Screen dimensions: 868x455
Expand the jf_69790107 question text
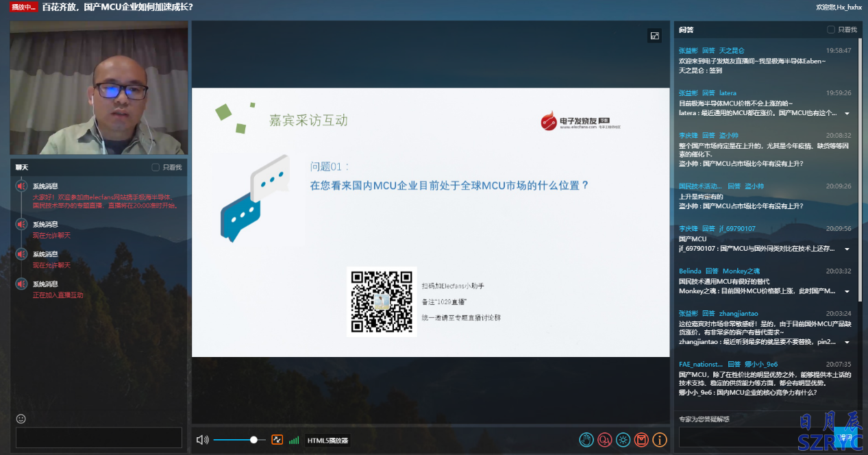(847, 249)
